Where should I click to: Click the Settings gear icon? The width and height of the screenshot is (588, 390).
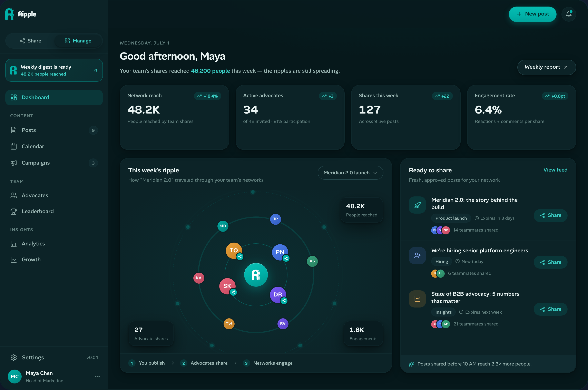coord(14,357)
